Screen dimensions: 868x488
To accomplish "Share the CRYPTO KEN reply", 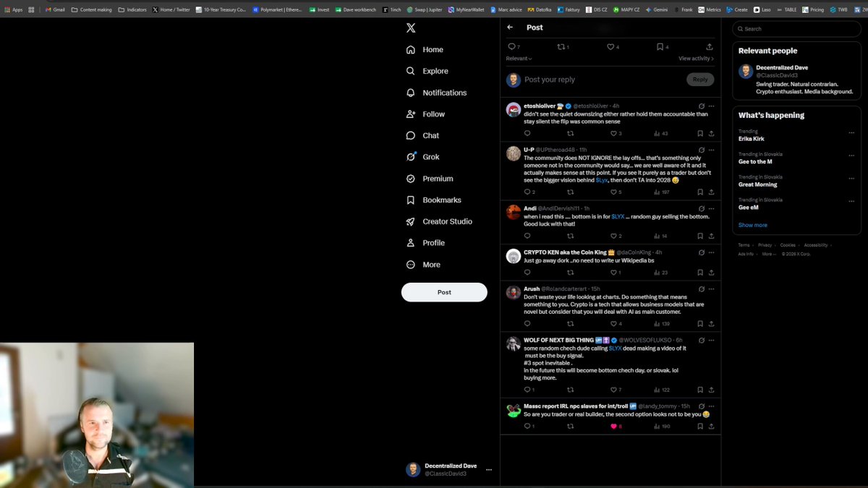I will point(712,273).
